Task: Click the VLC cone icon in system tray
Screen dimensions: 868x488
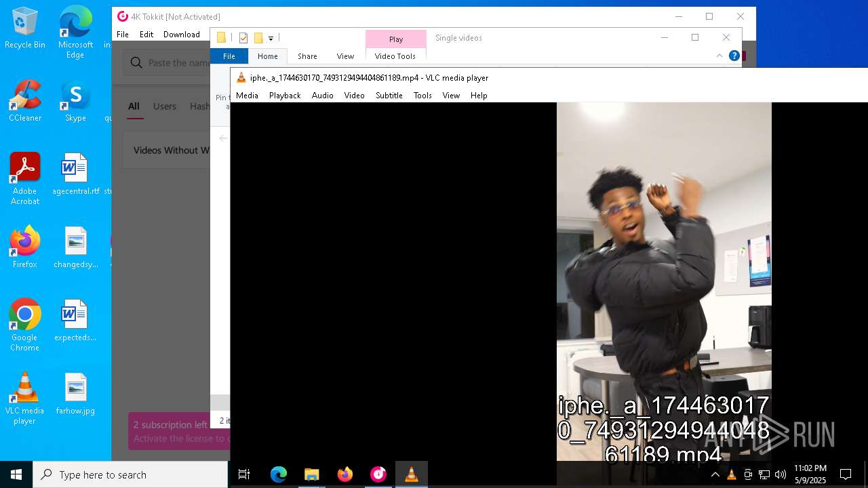Action: point(732,474)
